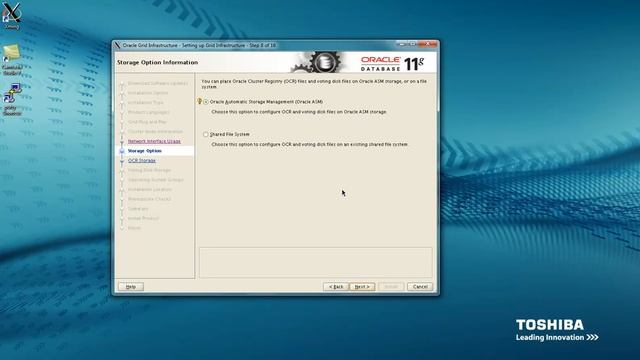Click the Installation Option step

pyautogui.click(x=148, y=93)
